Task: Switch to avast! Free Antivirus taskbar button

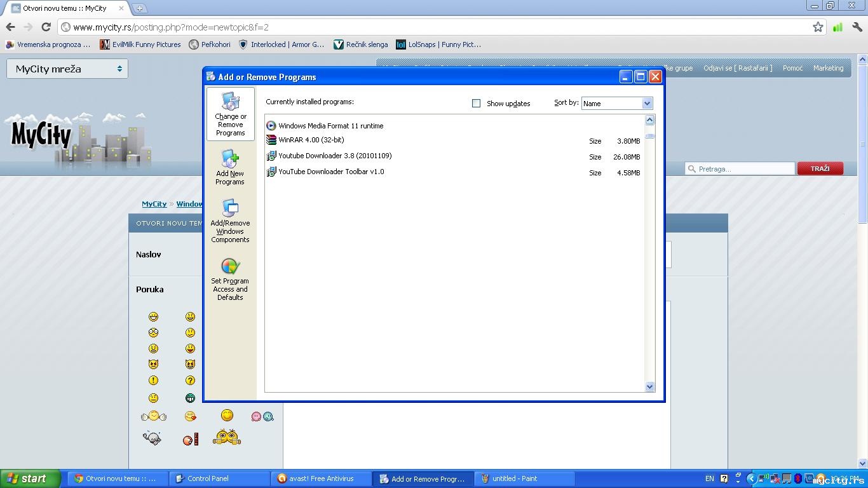Action: click(x=322, y=478)
